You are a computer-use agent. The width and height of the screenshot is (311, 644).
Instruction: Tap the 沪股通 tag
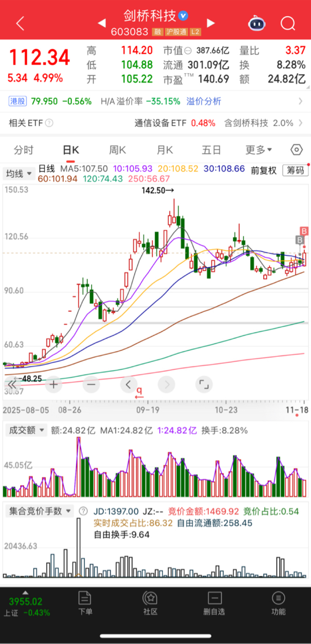176,32
